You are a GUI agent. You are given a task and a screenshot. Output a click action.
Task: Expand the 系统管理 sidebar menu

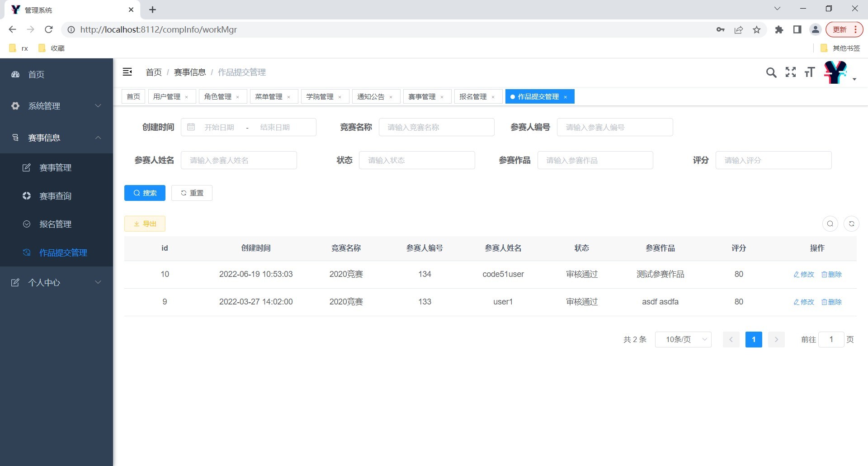point(57,106)
